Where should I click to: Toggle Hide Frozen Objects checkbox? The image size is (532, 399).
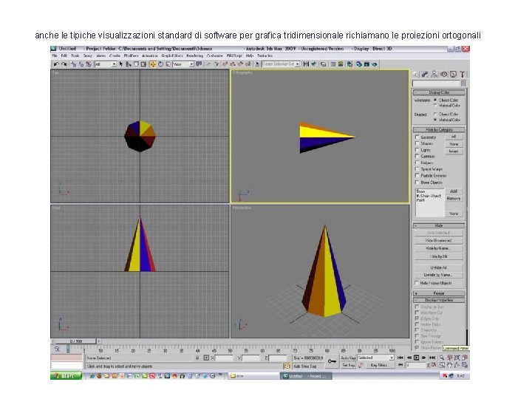tap(417, 283)
